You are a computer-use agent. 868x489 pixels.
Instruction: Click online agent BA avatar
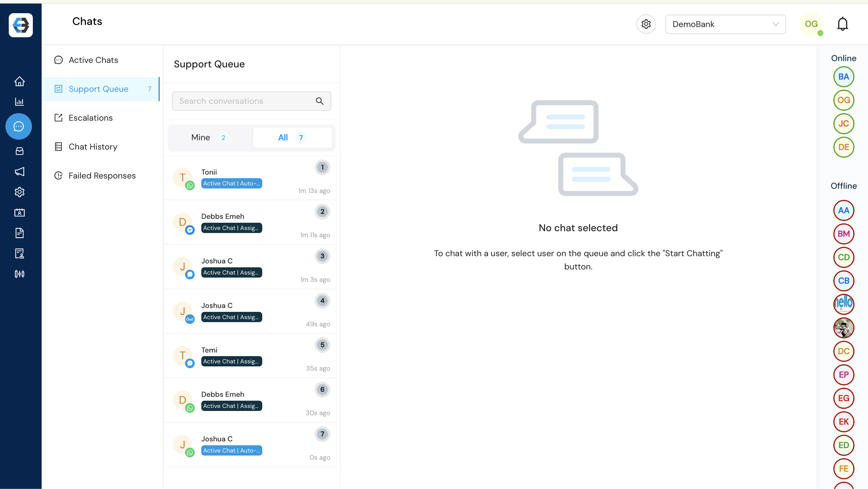[x=843, y=77]
